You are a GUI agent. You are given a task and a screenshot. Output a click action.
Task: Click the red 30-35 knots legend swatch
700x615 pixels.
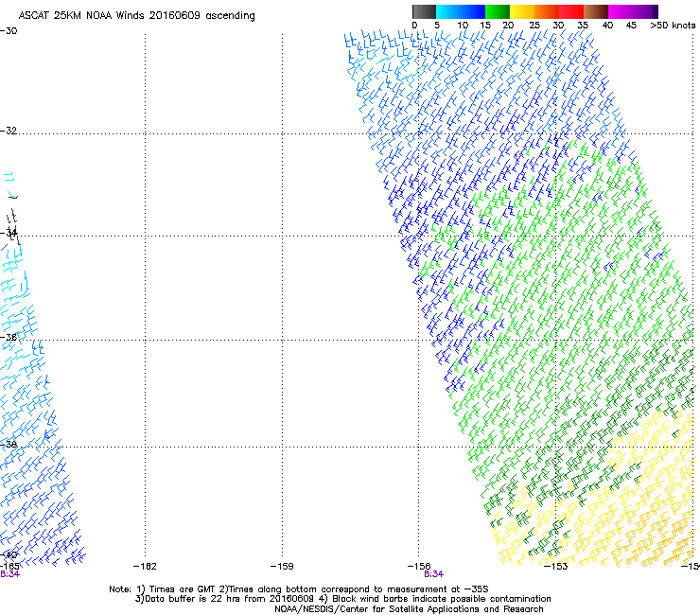[x=571, y=11]
